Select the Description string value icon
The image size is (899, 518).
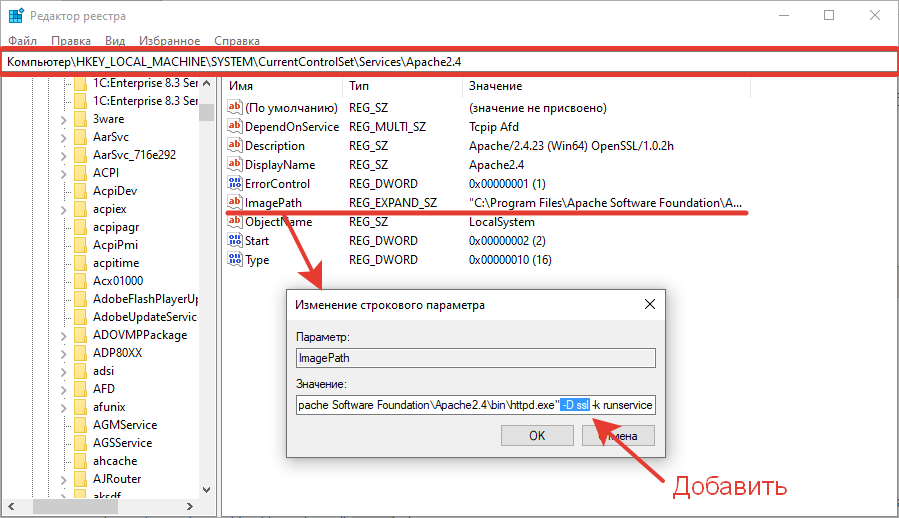click(x=236, y=145)
